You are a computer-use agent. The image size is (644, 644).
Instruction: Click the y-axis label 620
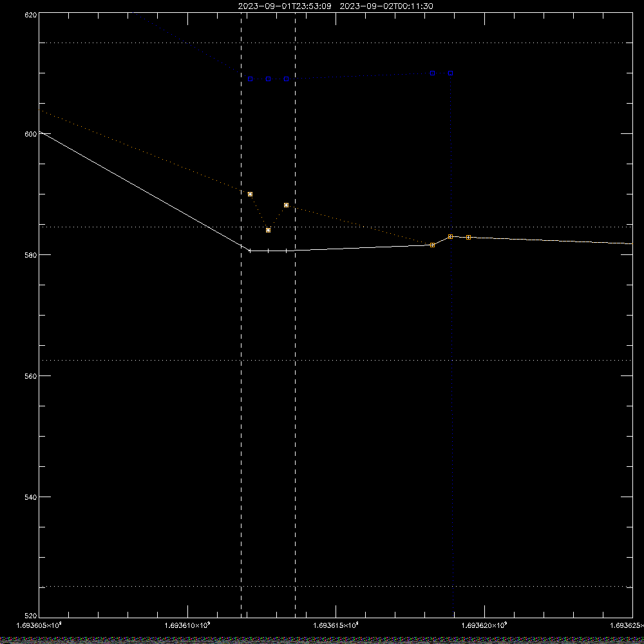(x=31, y=15)
